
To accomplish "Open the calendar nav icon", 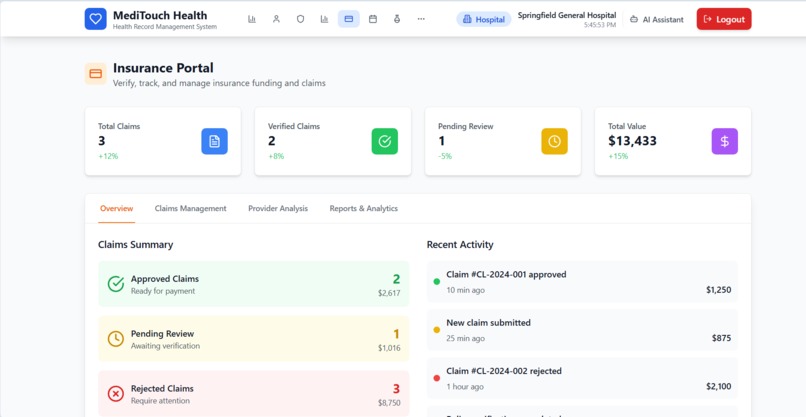I will [373, 19].
